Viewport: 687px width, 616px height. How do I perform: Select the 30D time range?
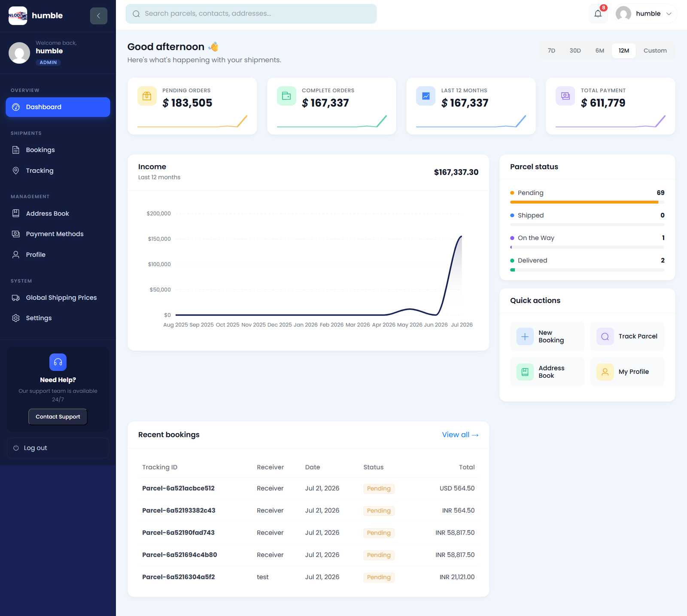[575, 51]
